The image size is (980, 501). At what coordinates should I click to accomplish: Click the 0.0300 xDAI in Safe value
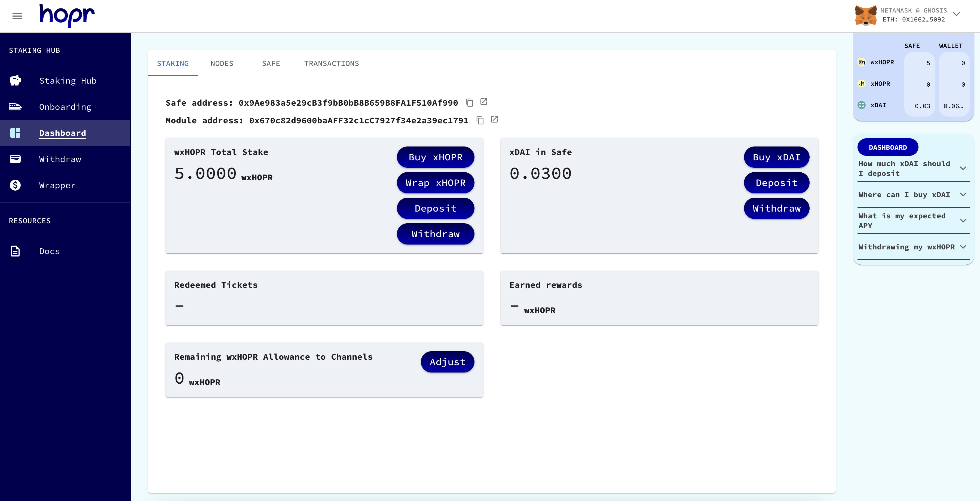click(540, 173)
